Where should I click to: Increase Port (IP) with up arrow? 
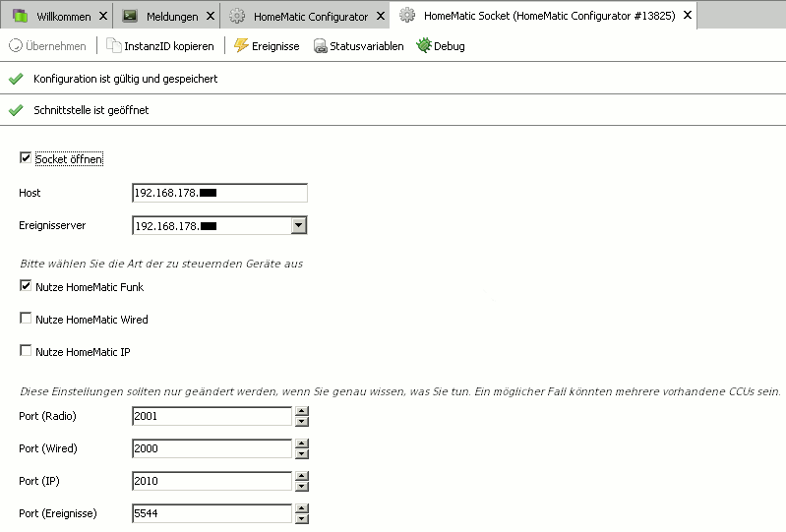click(x=302, y=476)
